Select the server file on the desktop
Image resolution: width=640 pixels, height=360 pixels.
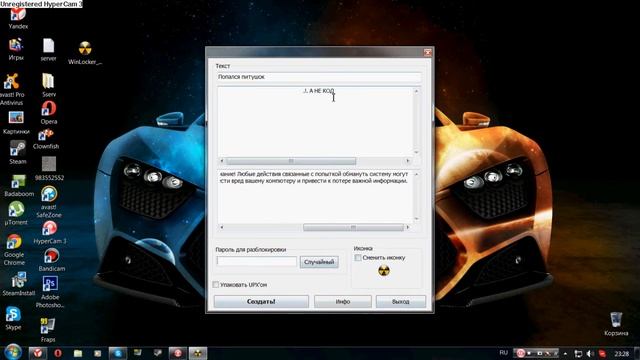[x=48, y=50]
